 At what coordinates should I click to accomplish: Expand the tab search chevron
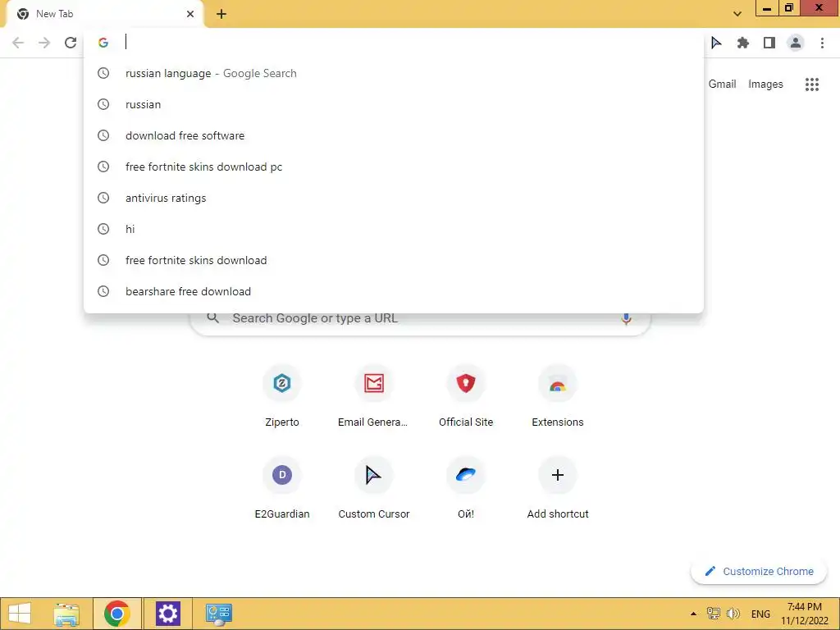point(737,14)
